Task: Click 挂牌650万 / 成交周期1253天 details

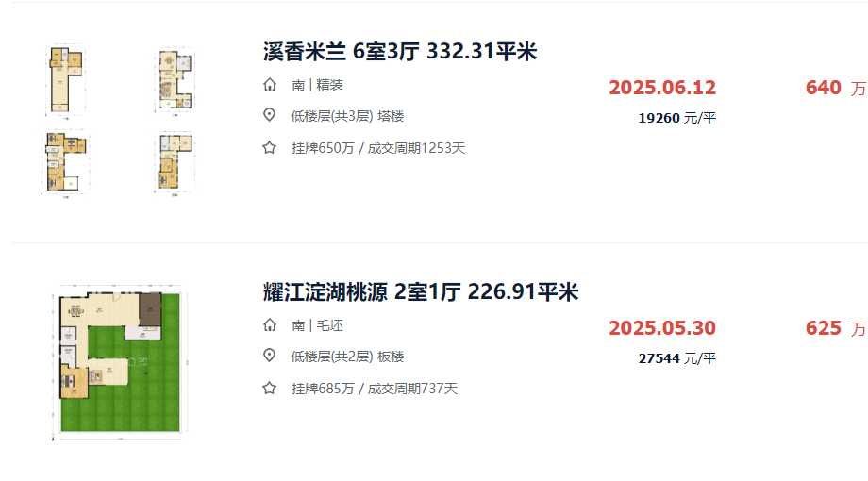Action: click(x=379, y=148)
